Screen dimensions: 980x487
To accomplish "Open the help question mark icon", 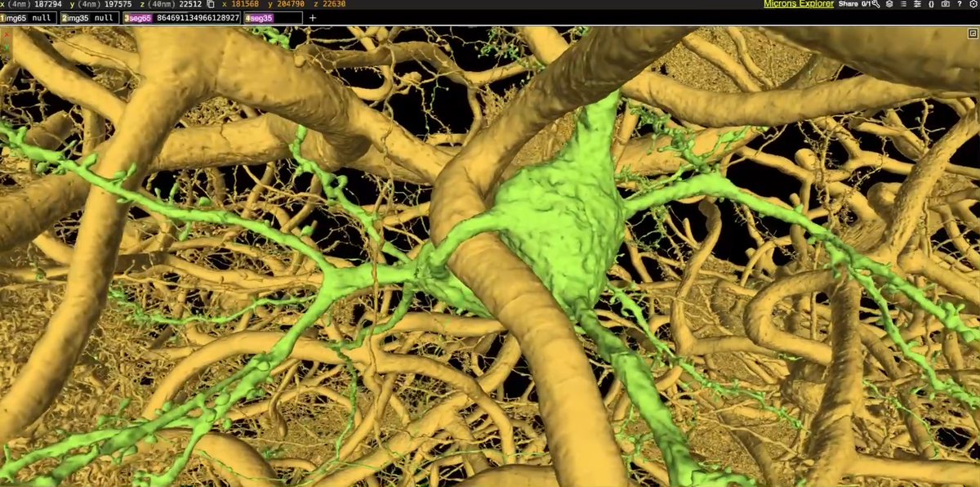I will pyautogui.click(x=959, y=4).
